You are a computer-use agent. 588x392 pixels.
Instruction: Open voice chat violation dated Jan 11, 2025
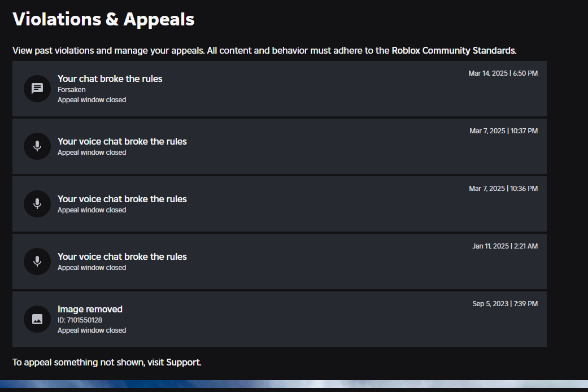(280, 262)
